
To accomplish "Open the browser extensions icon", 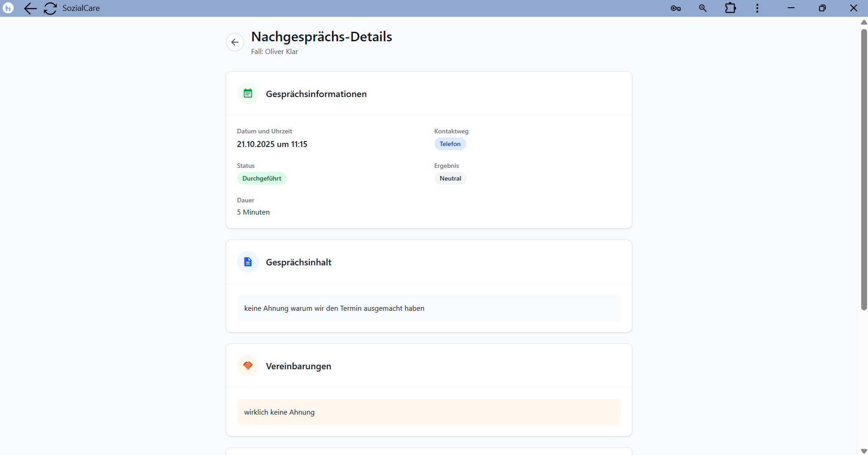I will click(x=730, y=8).
